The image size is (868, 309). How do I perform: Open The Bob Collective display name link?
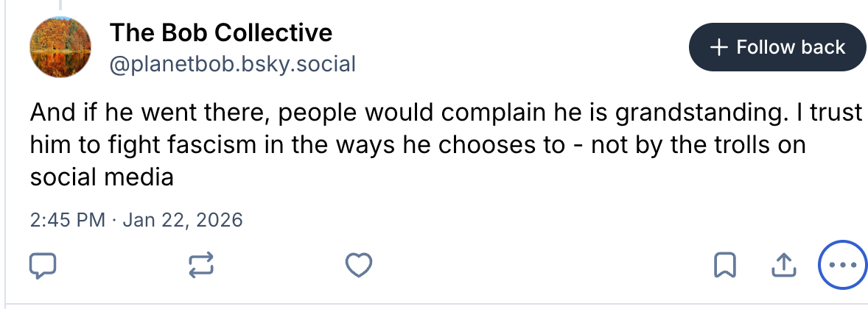click(221, 32)
